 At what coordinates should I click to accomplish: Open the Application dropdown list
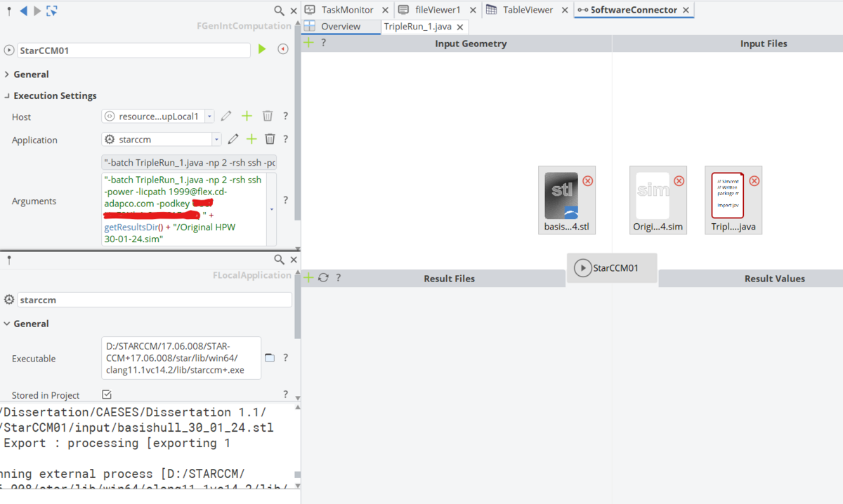point(216,139)
